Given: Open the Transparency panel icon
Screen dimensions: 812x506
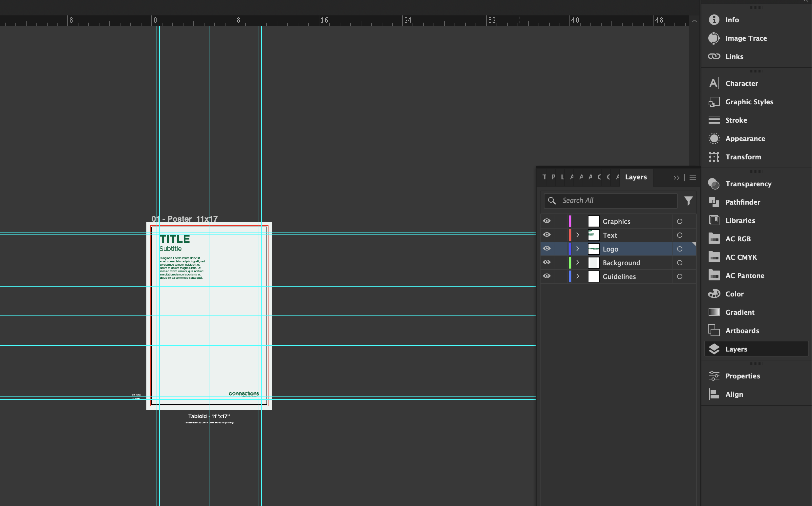Looking at the screenshot, I should click(x=714, y=184).
